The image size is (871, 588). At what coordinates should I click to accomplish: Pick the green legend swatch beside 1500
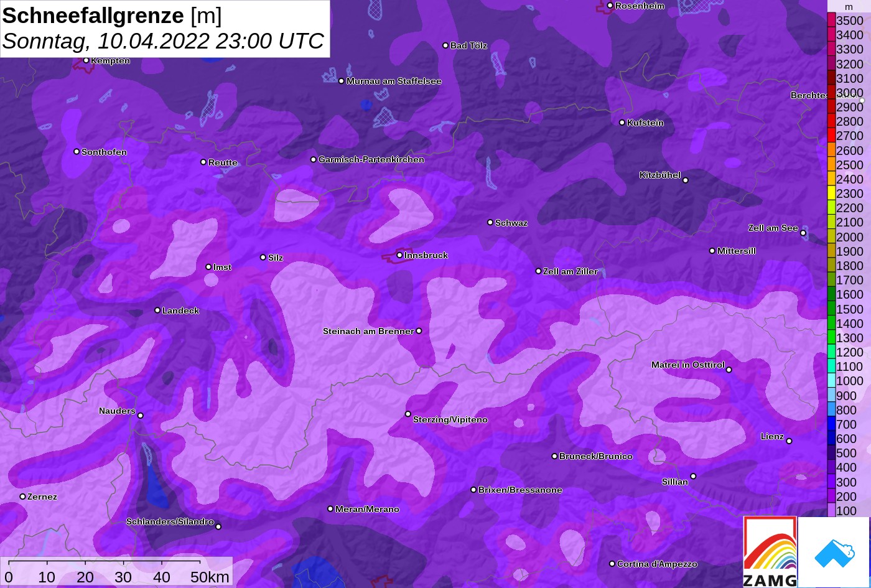pos(831,309)
